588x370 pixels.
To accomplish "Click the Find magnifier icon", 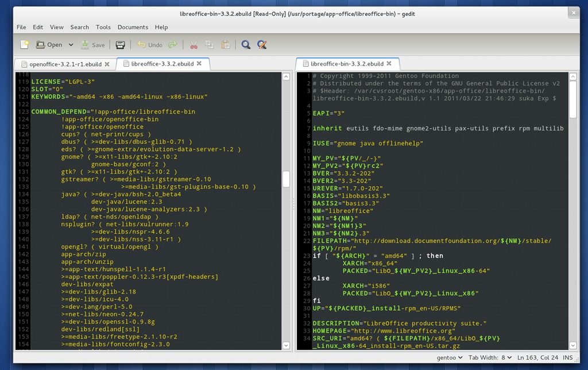I will (x=246, y=45).
